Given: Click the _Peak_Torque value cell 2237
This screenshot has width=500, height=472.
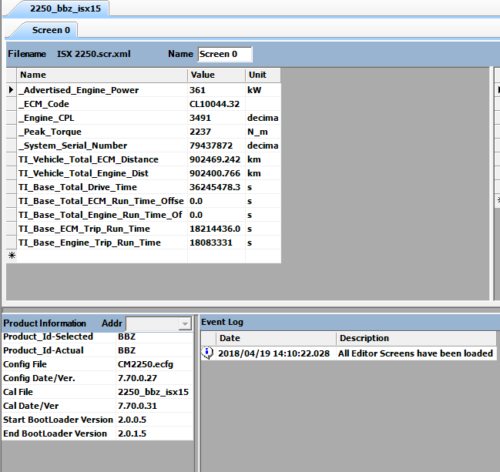Looking at the screenshot, I should pos(216,132).
